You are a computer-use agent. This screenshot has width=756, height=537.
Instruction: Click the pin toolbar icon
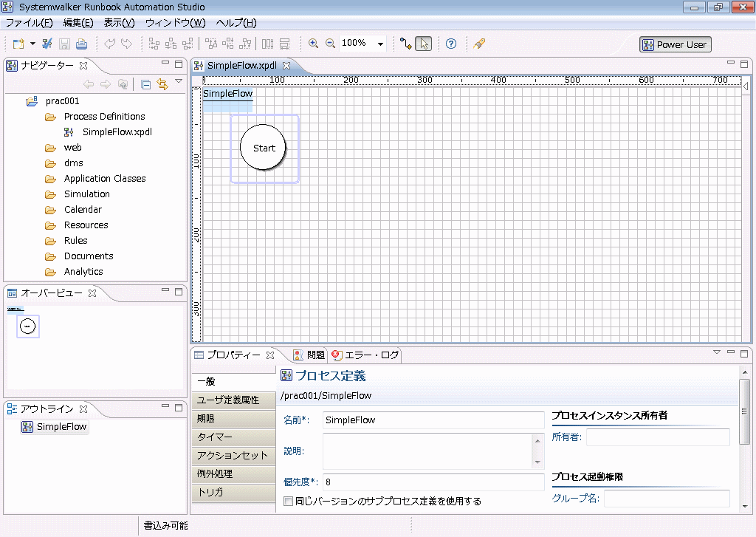(478, 44)
